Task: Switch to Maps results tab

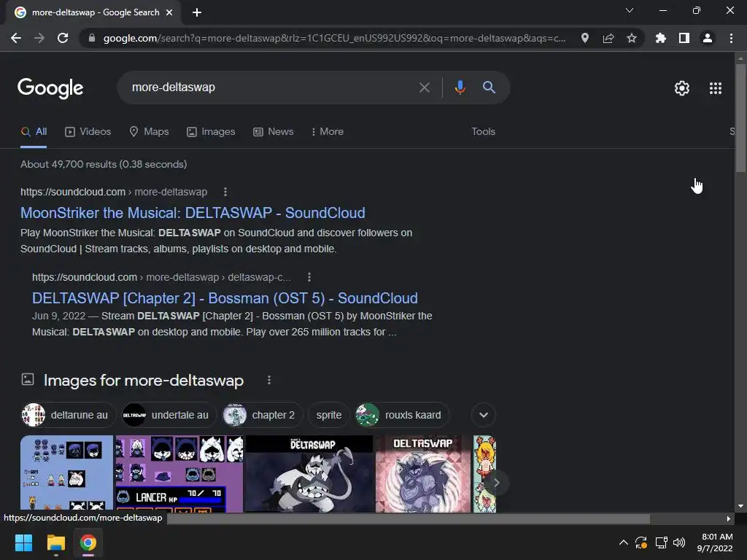Action: 149,132
